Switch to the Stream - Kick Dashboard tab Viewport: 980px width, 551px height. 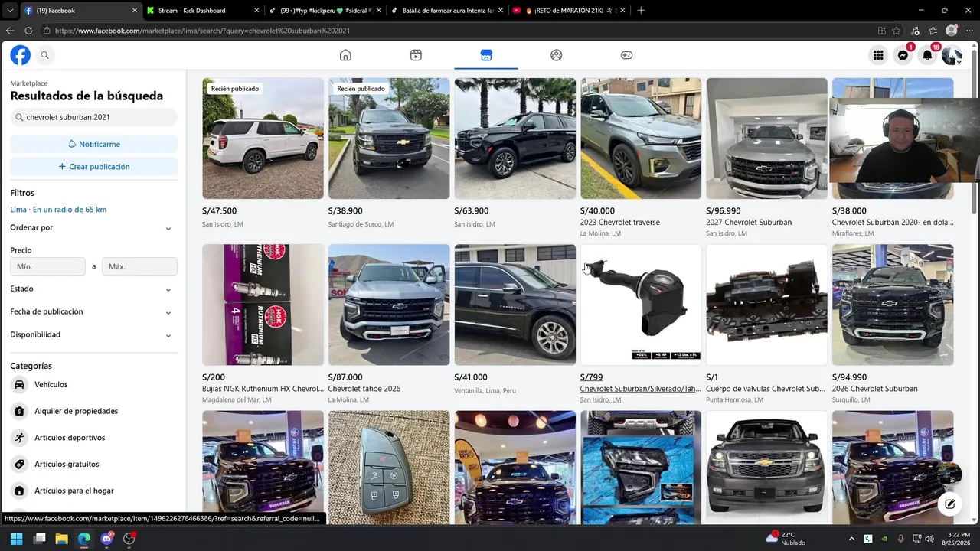coord(201,11)
